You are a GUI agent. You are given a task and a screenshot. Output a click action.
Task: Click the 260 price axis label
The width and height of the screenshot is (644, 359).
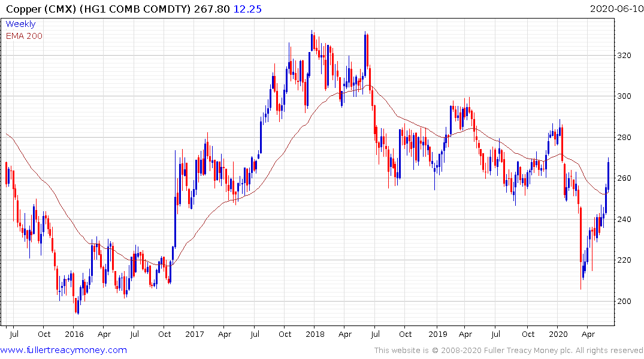pyautogui.click(x=624, y=178)
